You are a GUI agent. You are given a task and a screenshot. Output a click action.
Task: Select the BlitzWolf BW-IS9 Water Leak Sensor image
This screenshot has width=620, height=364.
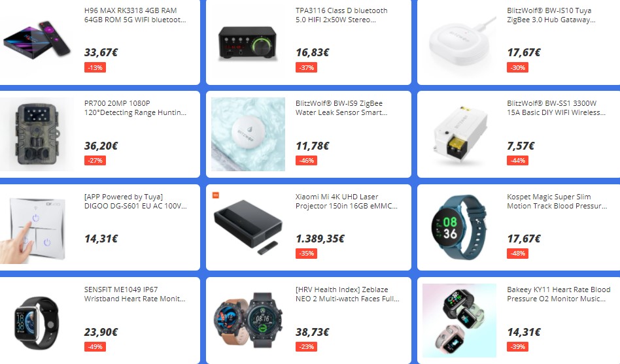click(248, 135)
